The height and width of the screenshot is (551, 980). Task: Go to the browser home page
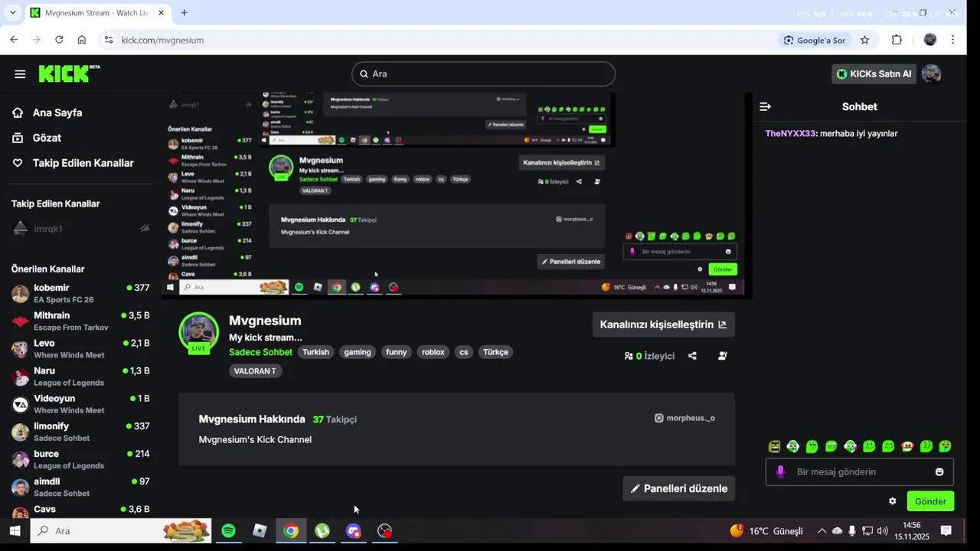82,40
